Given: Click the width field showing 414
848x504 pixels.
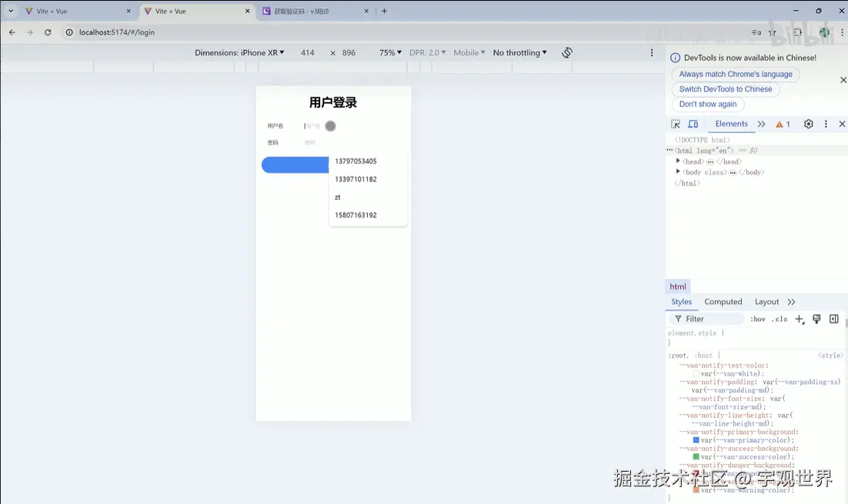Looking at the screenshot, I should [x=308, y=52].
